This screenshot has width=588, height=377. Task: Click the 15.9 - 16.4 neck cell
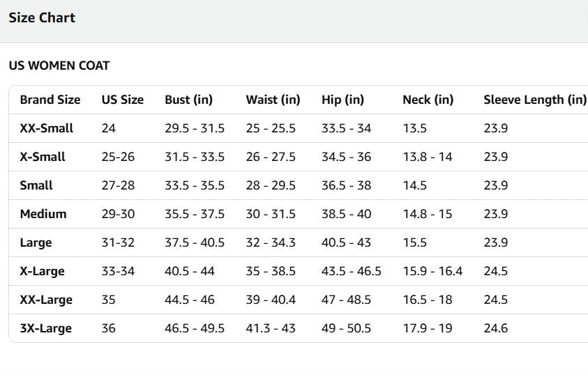click(432, 271)
